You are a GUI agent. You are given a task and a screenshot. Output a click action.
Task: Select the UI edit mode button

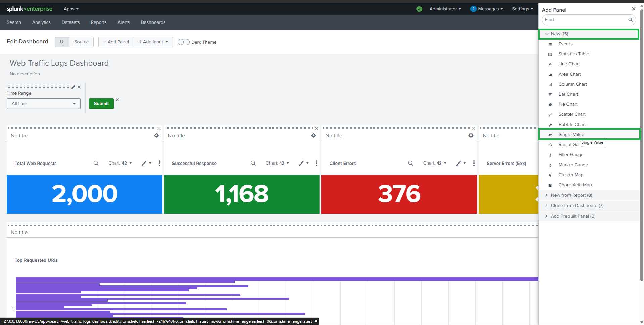coord(62,42)
